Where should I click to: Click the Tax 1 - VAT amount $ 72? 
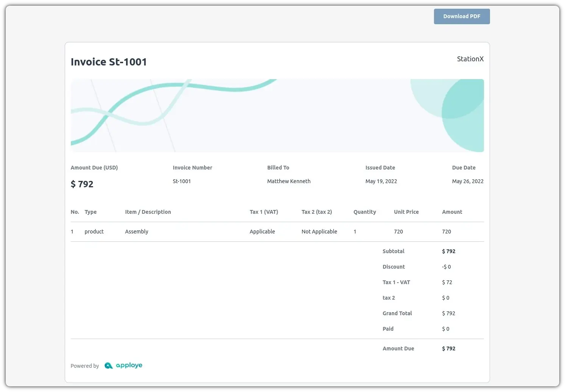tap(447, 282)
